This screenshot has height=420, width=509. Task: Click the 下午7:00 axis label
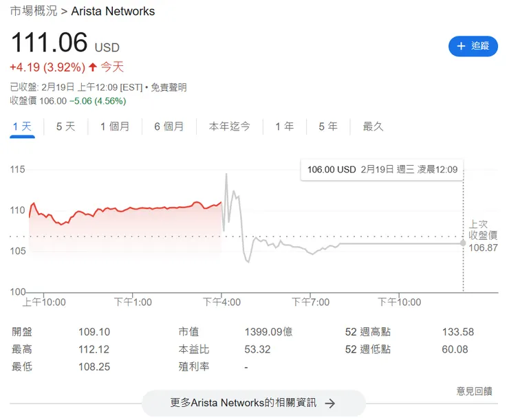click(310, 302)
